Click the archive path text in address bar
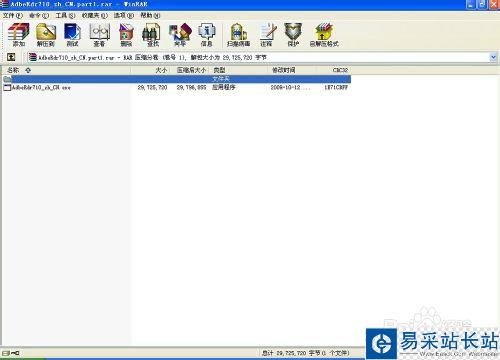The image size is (500, 360). (x=153, y=58)
